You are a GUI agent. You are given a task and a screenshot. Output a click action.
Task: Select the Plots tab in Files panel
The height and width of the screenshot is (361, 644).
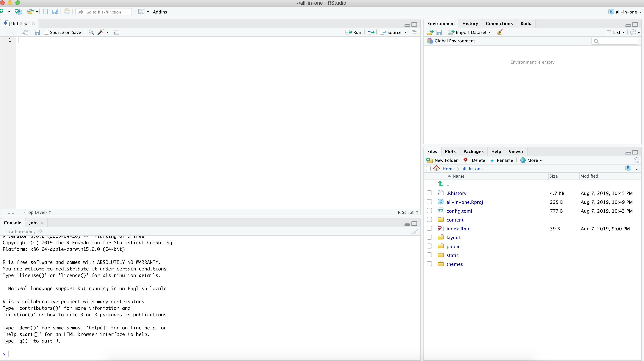click(450, 151)
